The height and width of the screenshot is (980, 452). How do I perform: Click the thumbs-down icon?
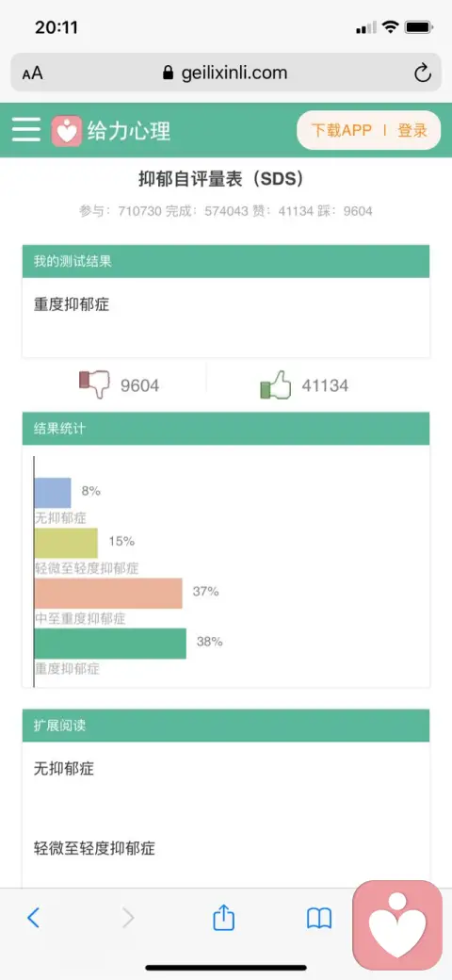click(94, 384)
